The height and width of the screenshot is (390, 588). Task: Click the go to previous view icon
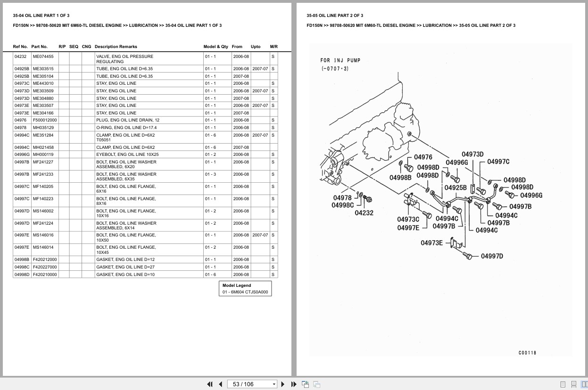tap(305, 384)
